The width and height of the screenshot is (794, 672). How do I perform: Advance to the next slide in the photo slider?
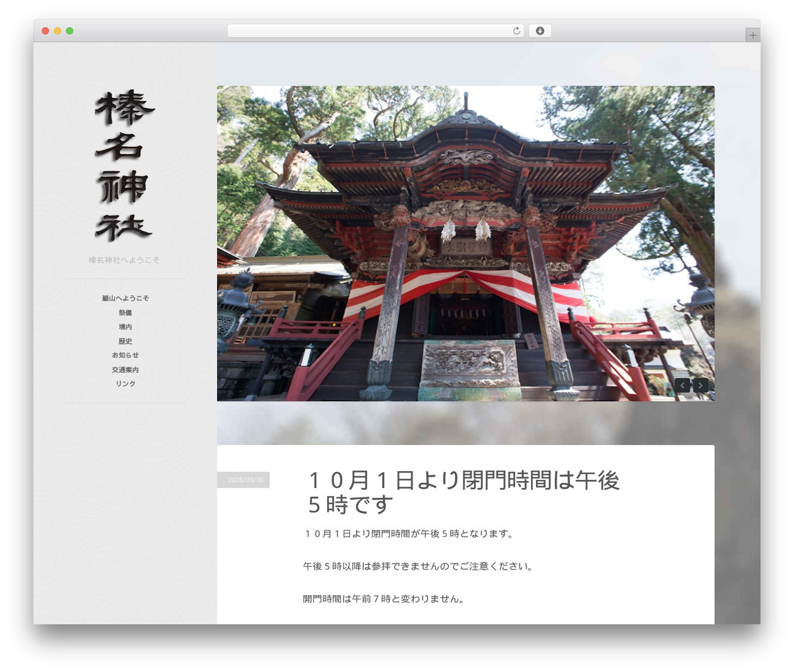pos(700,385)
